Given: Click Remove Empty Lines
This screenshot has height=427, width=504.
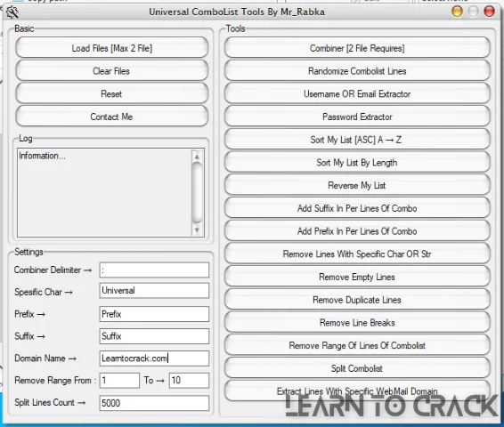Looking at the screenshot, I should tap(357, 277).
